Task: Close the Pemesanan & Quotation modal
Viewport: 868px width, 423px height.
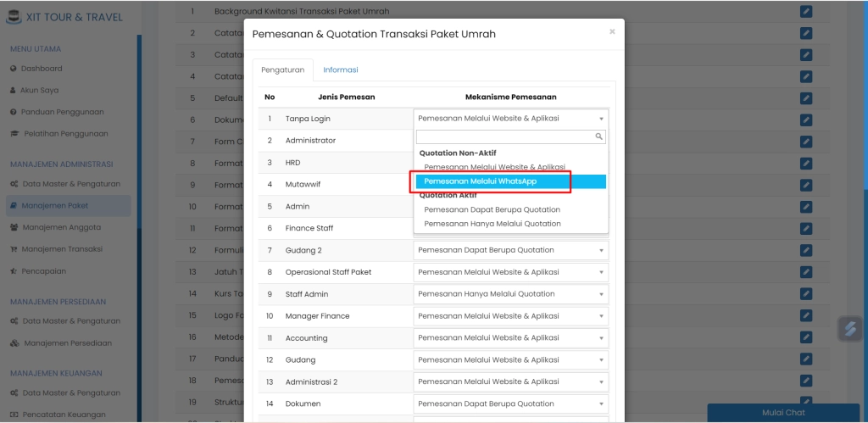Action: click(612, 31)
